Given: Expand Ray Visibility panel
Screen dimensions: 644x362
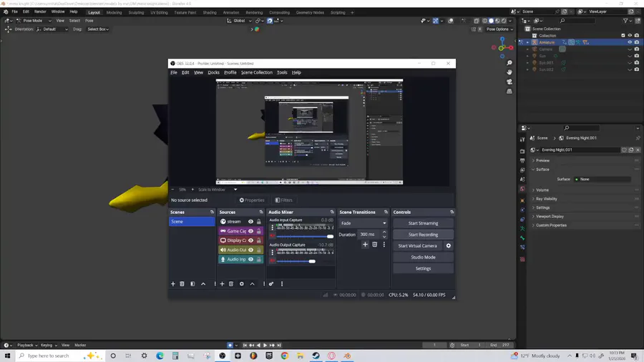Looking at the screenshot, I should [x=546, y=199].
